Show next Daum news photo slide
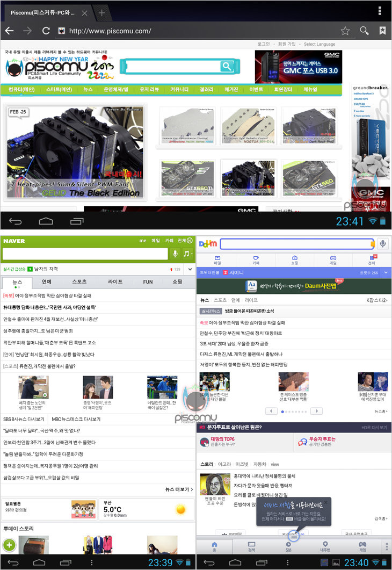 click(316, 411)
